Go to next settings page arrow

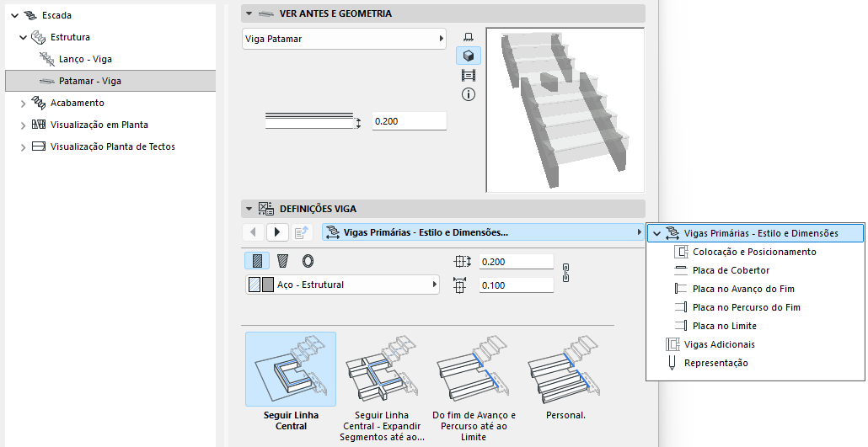(x=277, y=232)
